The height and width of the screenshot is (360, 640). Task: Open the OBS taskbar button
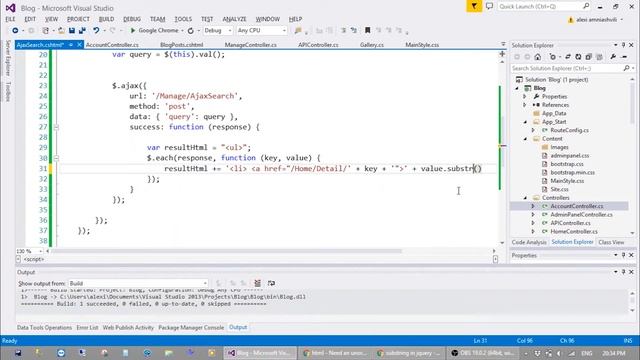point(483,353)
